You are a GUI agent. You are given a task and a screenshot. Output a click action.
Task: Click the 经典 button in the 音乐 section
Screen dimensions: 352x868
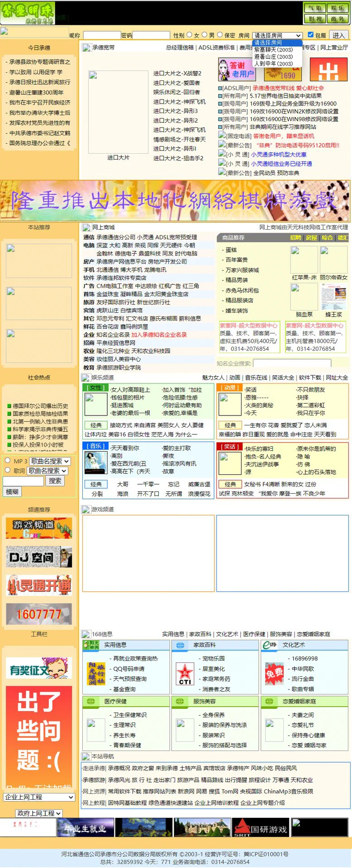pos(95,484)
